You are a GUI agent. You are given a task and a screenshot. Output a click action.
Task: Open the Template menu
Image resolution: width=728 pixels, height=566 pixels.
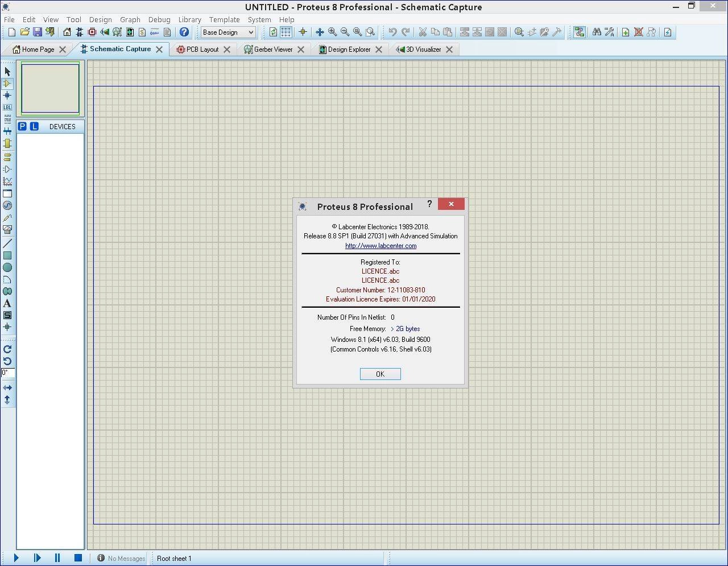pos(224,19)
